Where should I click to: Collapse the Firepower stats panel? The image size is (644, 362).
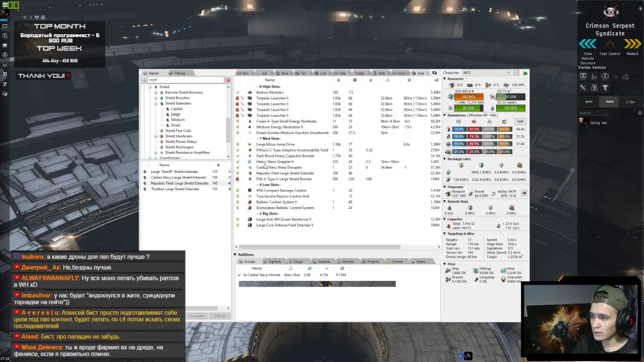tap(444, 187)
